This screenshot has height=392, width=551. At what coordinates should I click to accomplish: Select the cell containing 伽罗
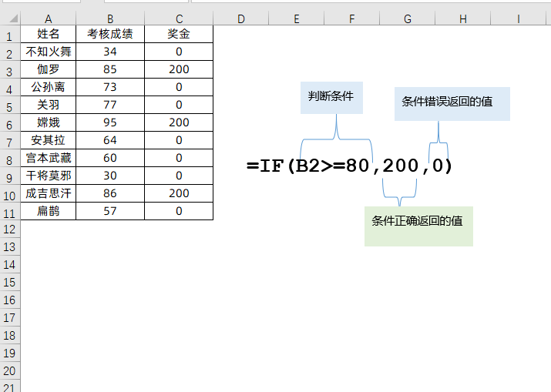[48, 69]
